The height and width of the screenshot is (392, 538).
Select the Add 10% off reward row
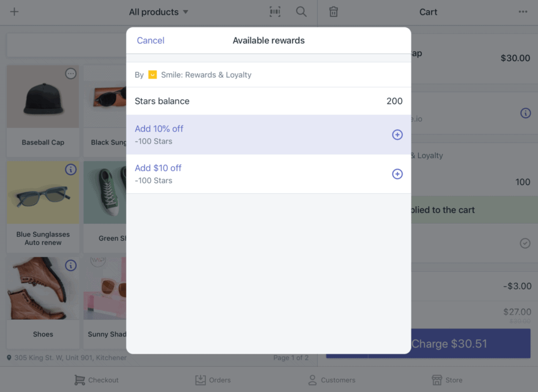[x=268, y=135]
